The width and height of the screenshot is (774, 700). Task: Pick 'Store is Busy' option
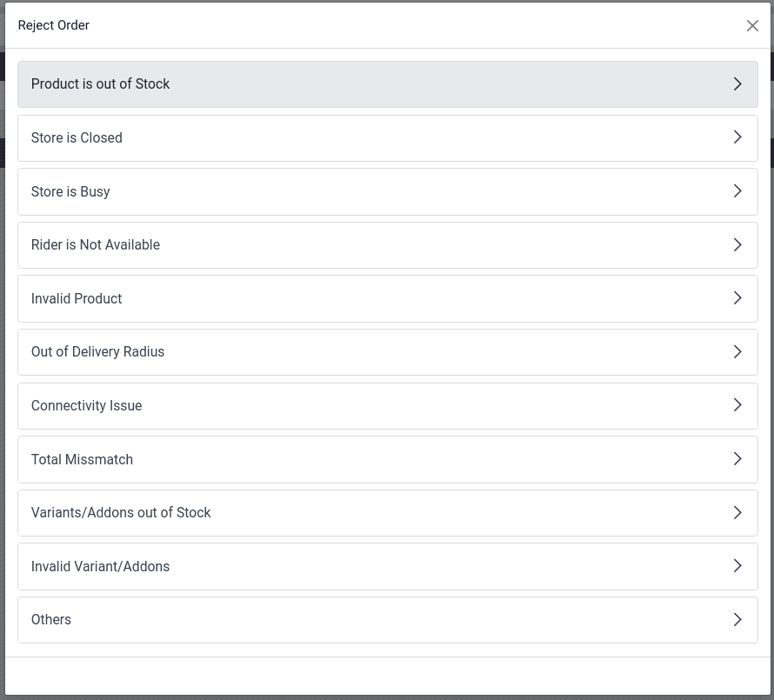point(70,191)
